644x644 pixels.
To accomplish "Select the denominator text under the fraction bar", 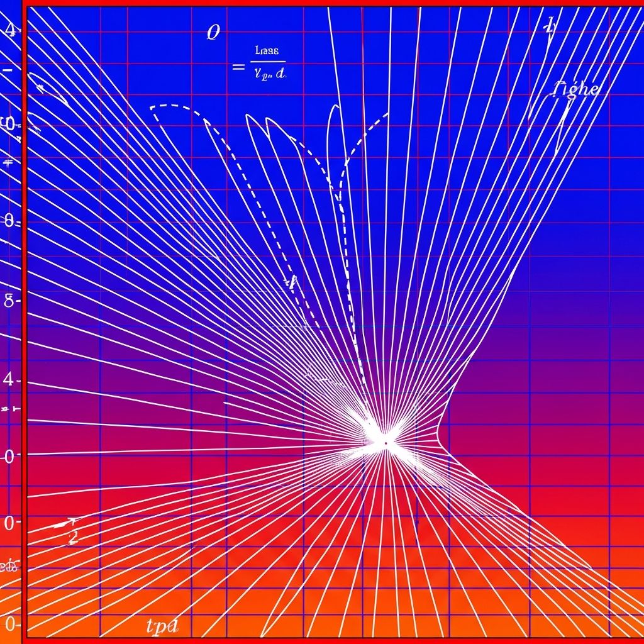I will [x=269, y=74].
